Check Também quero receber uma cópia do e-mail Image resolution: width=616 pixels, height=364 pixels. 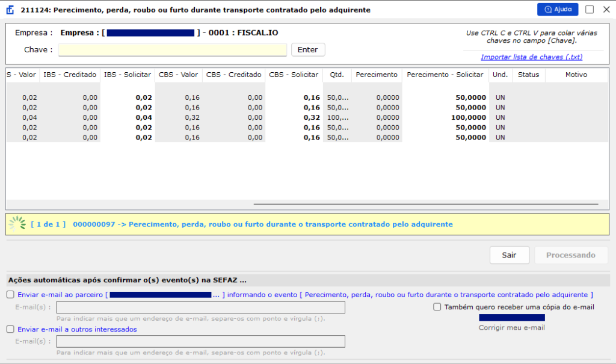437,307
